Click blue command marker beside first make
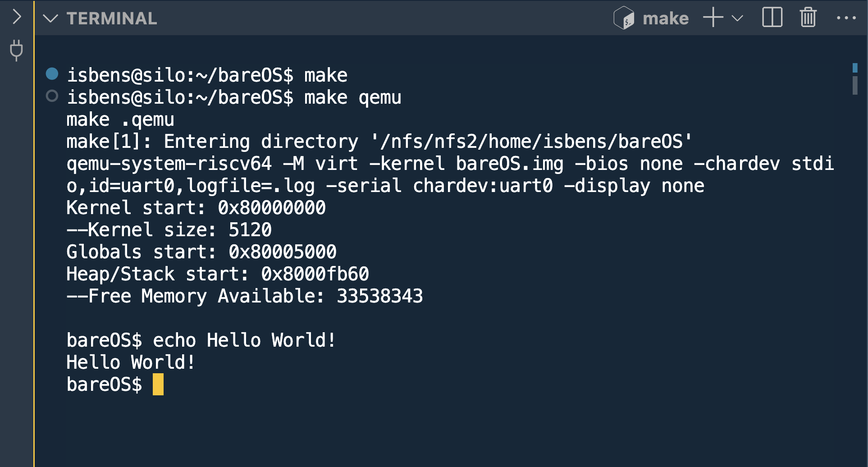This screenshot has height=467, width=868. tap(52, 73)
